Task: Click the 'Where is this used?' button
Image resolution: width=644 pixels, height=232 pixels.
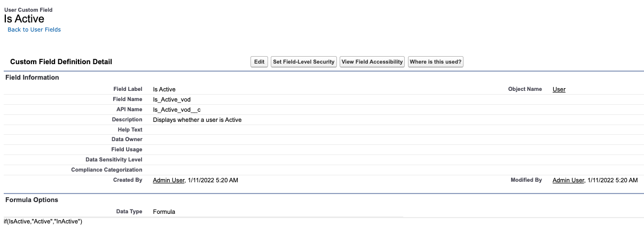Action: tap(435, 62)
